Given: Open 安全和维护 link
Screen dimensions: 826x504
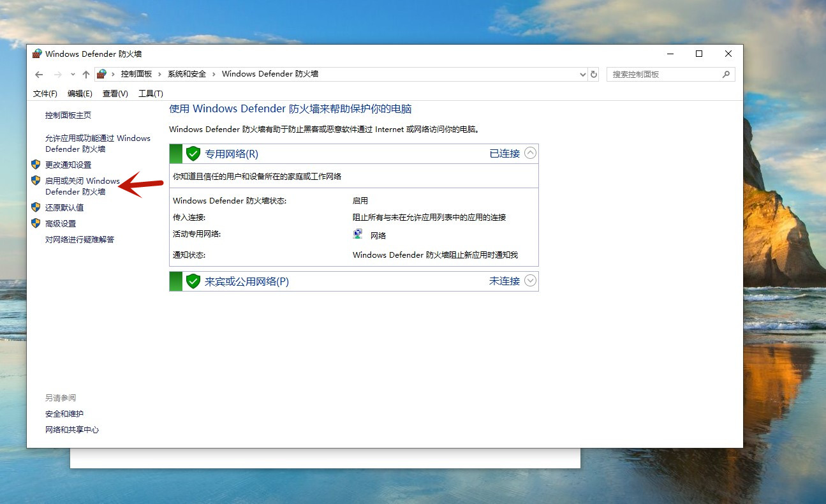Looking at the screenshot, I should click(x=64, y=414).
